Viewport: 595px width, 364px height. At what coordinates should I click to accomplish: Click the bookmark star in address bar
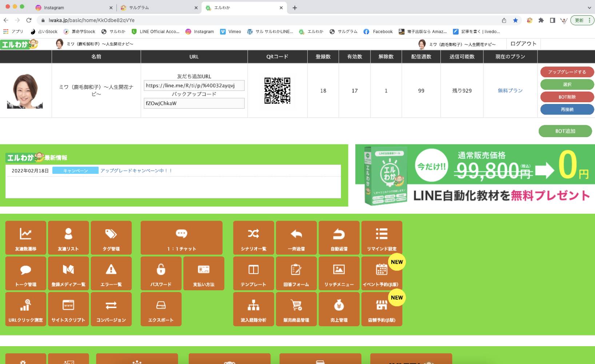[x=515, y=20]
